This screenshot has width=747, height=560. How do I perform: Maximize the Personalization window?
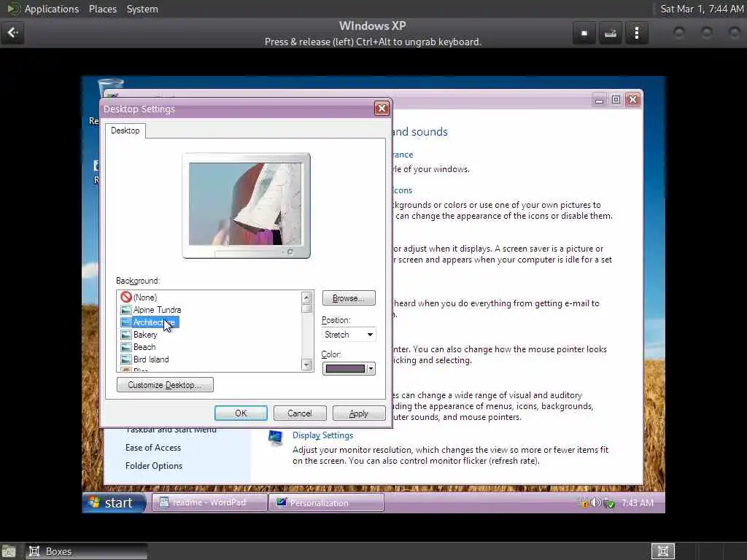(x=616, y=99)
